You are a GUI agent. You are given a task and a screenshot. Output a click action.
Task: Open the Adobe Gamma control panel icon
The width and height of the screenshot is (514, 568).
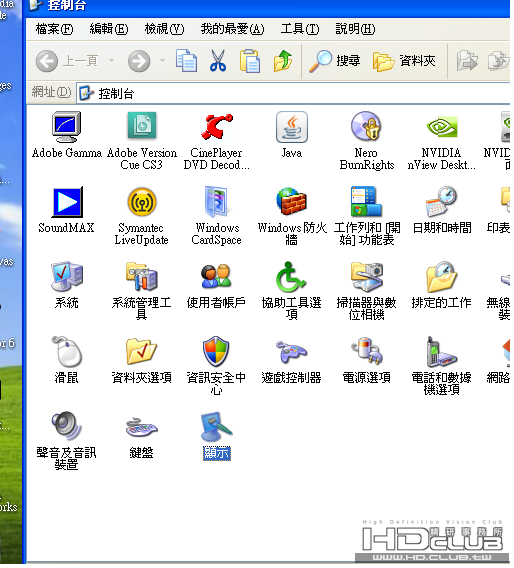pos(66,127)
